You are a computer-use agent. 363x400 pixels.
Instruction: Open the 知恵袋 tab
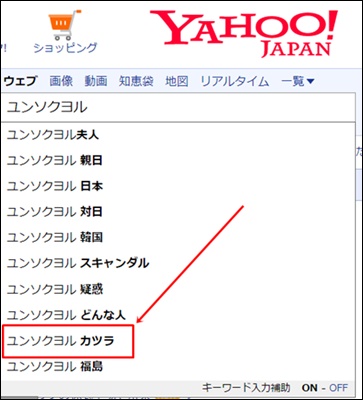(136, 81)
